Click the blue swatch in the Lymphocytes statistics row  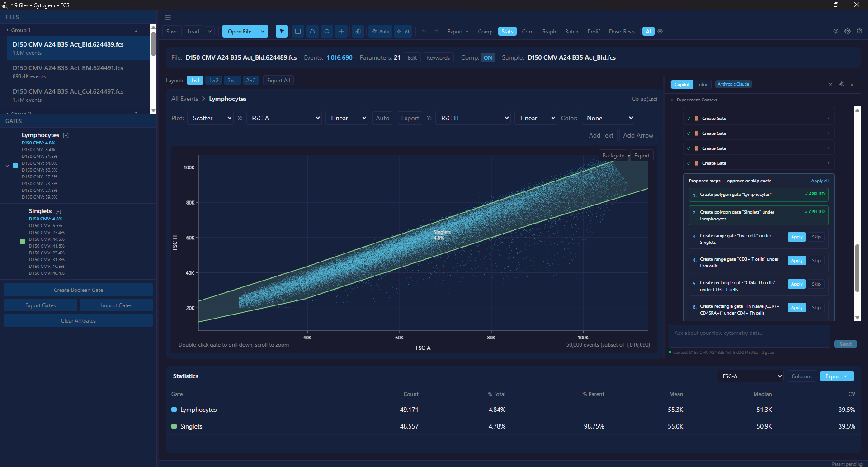[174, 410]
